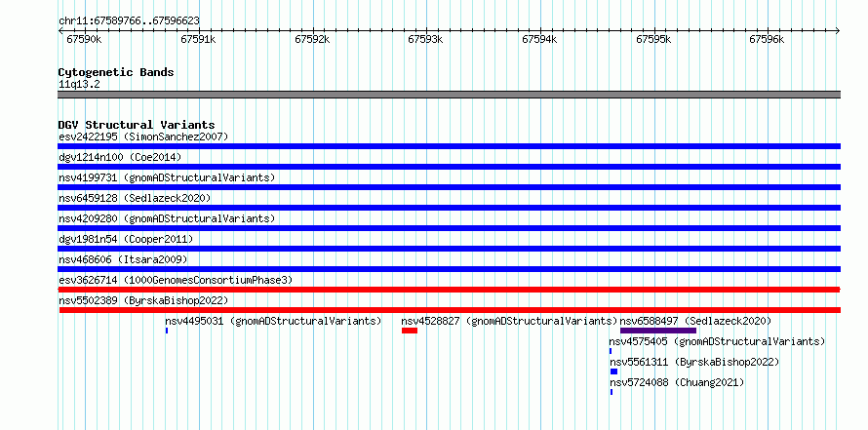Click the chr11:67589766..67596623 region label
Image resolution: width=868 pixels, height=430 pixels.
click(129, 20)
